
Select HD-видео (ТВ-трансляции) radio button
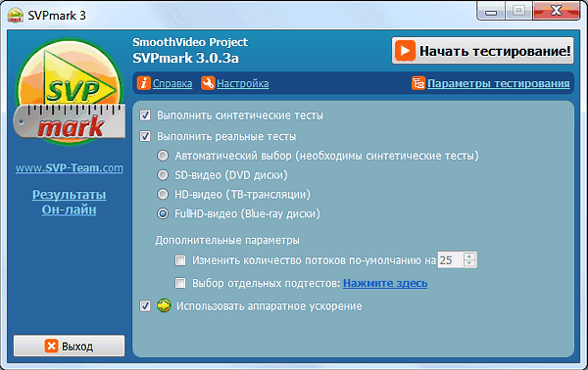(x=163, y=194)
